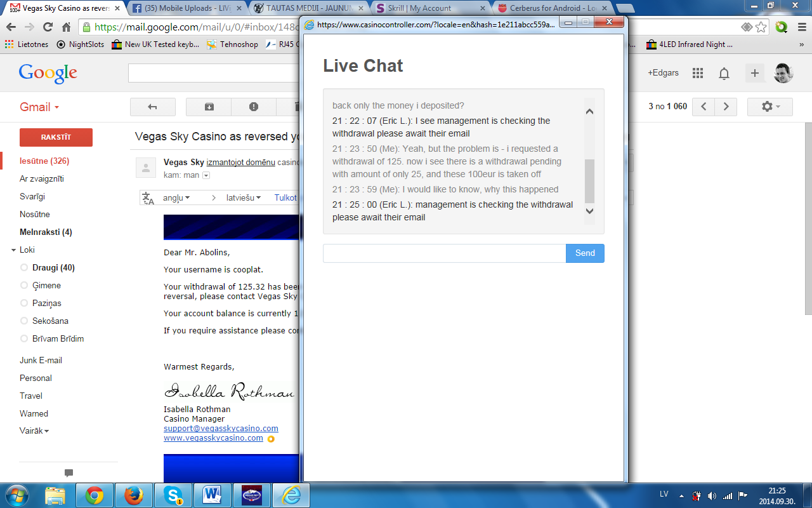Viewport: 812px width, 508px height.
Task: Open the Travel label
Action: click(x=31, y=396)
